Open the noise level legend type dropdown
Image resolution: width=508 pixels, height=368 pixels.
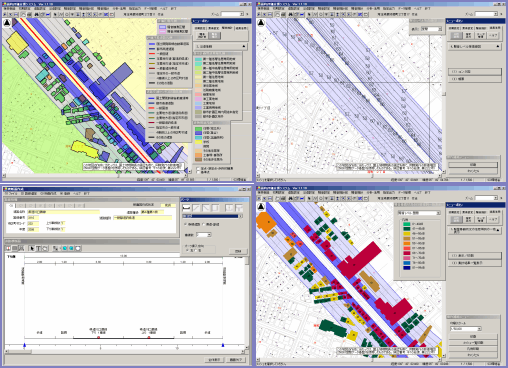(x=419, y=213)
